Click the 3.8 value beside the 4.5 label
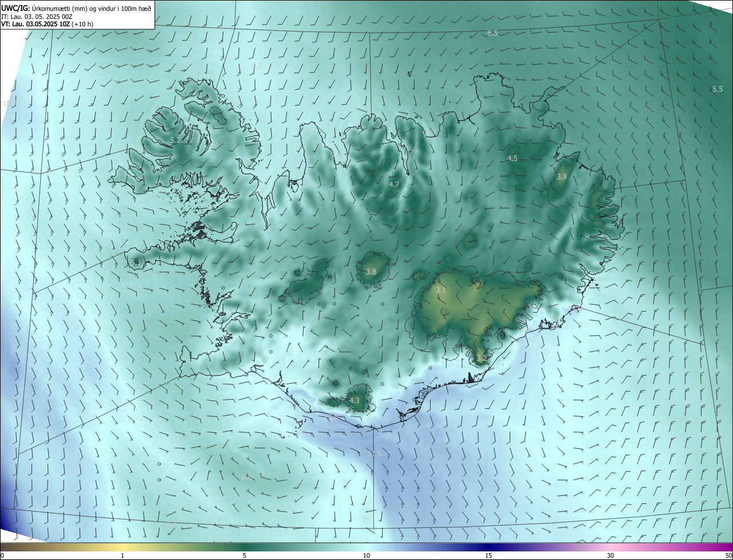The width and height of the screenshot is (733, 560). pos(562,177)
